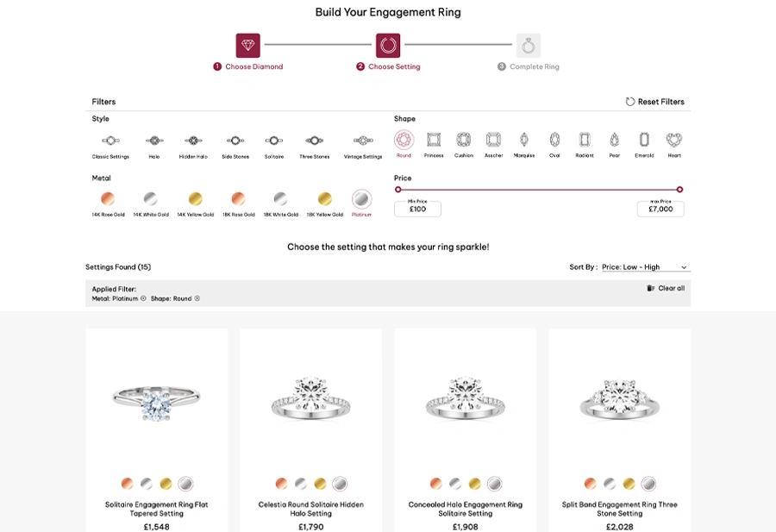Open the Sort By Price dropdown

(x=645, y=267)
